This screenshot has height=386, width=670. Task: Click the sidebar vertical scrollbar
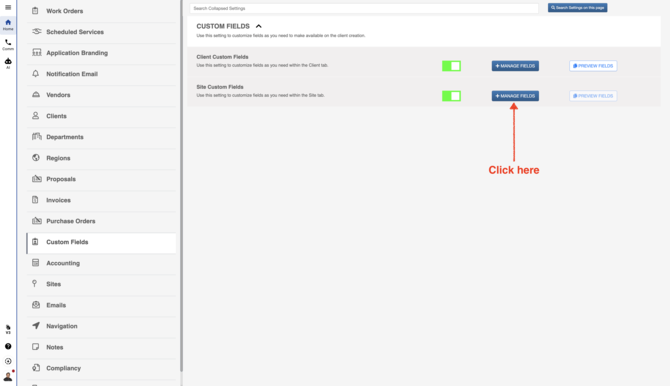point(181,186)
